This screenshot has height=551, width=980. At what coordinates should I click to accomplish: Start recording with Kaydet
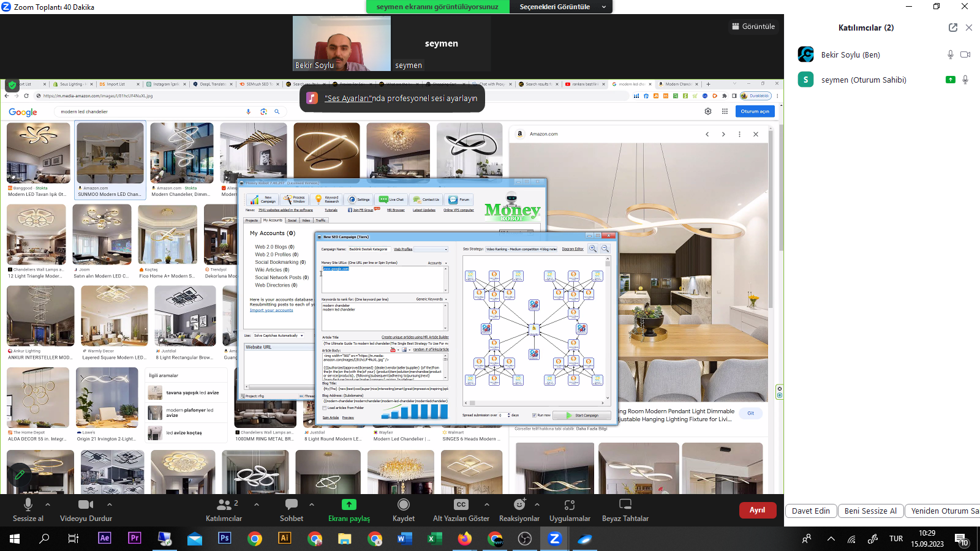click(404, 510)
